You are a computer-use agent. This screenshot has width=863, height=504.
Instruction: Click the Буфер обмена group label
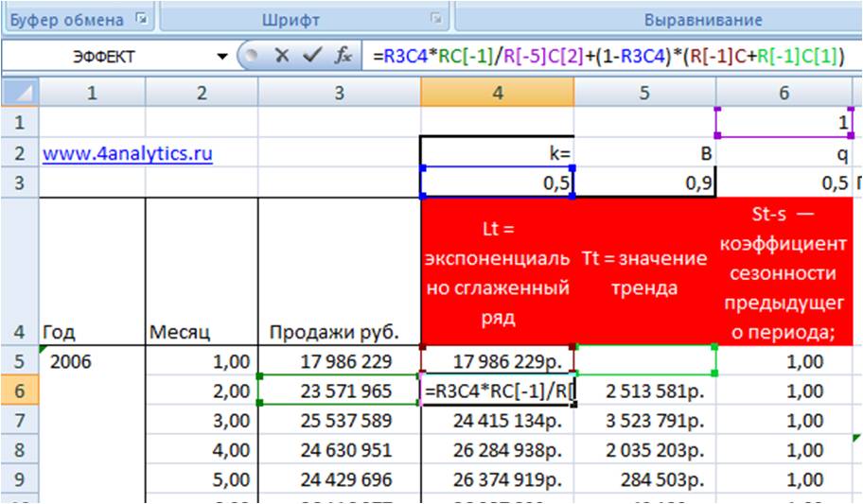(x=66, y=20)
